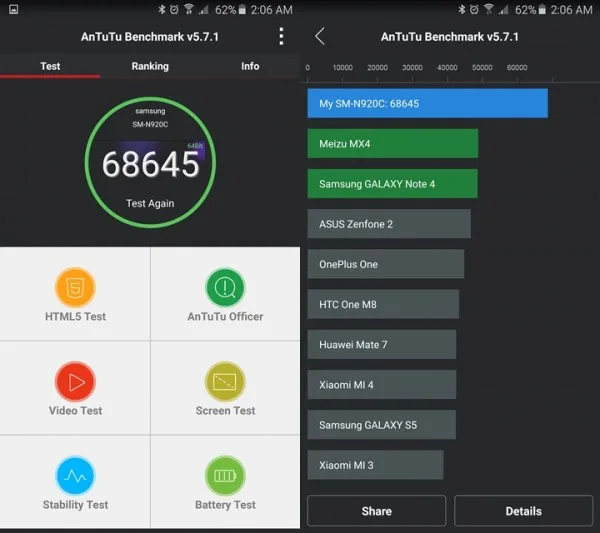The height and width of the screenshot is (533, 600).
Task: Select the Meizu MX4 ranking bar
Action: click(393, 143)
